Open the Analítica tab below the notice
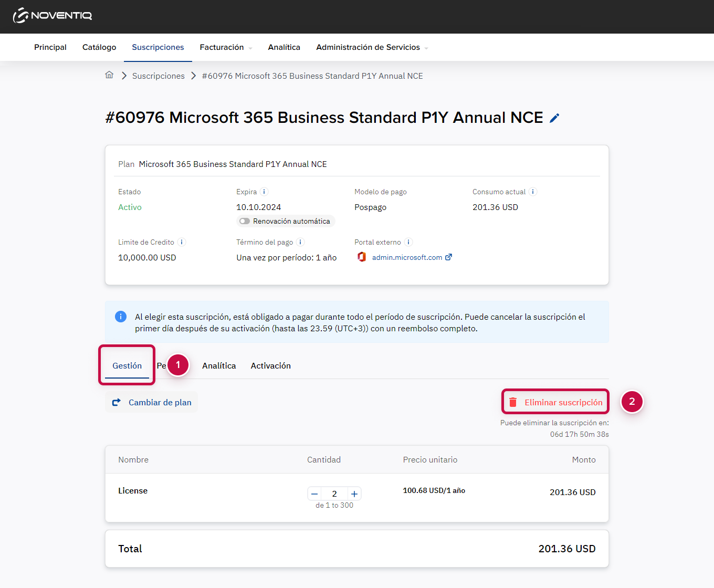The image size is (714, 588). 219,365
